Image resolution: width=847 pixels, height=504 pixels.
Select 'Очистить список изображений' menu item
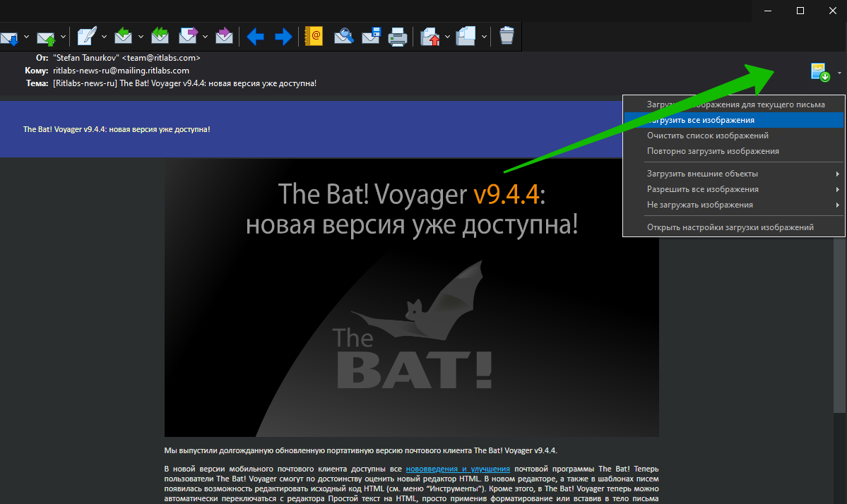click(733, 136)
